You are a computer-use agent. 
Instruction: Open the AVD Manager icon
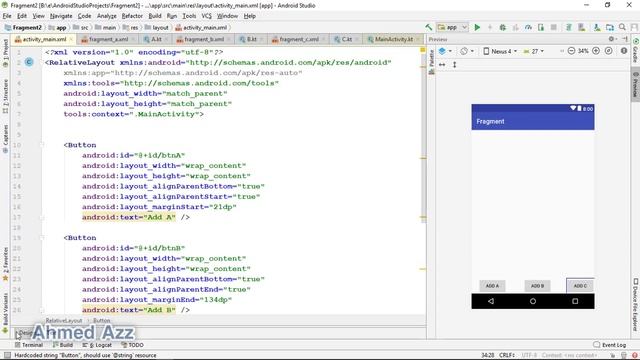[x=582, y=27]
